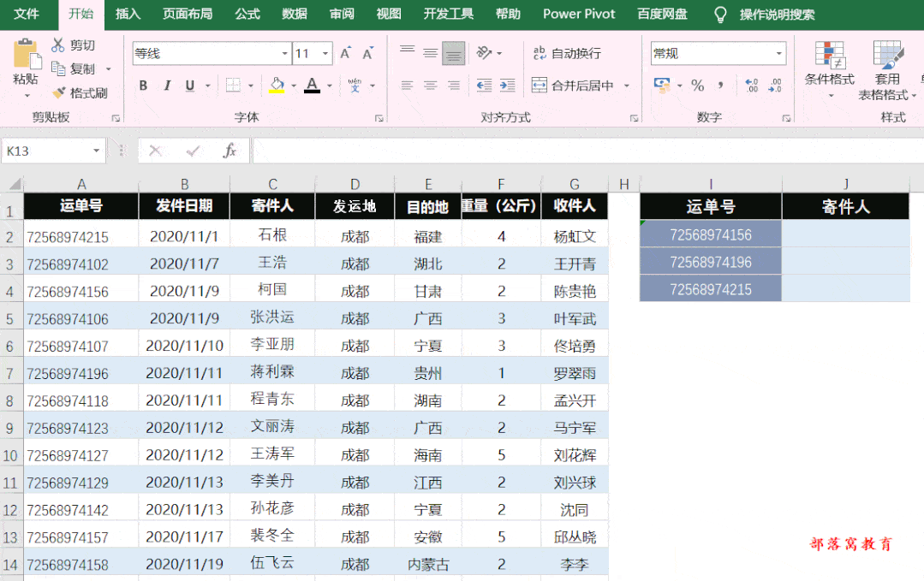The height and width of the screenshot is (581, 924).
Task: Toggle align text right
Action: point(454,86)
